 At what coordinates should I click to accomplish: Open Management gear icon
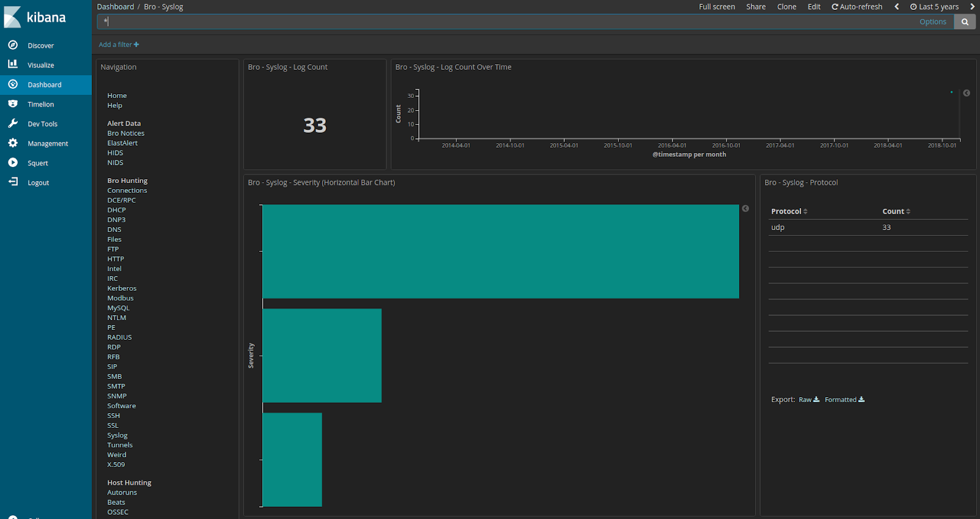click(x=13, y=143)
